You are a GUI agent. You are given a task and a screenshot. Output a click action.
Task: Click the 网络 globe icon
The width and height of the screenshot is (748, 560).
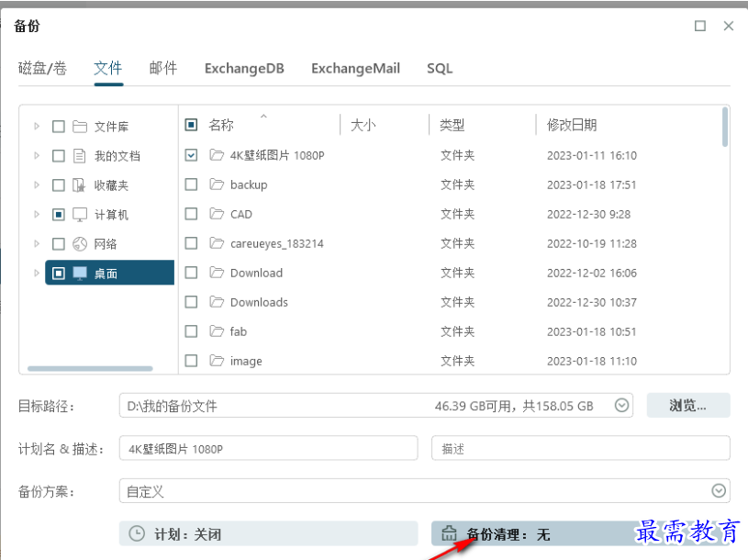point(80,244)
